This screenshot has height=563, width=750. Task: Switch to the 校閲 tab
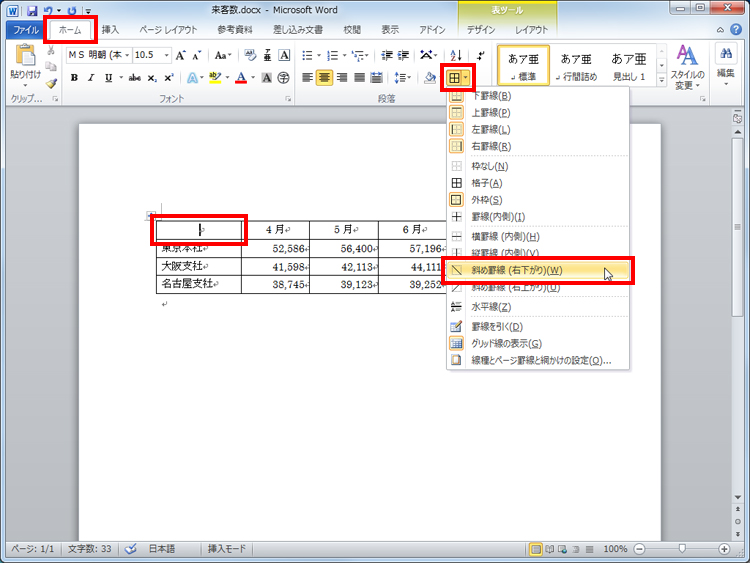click(352, 30)
